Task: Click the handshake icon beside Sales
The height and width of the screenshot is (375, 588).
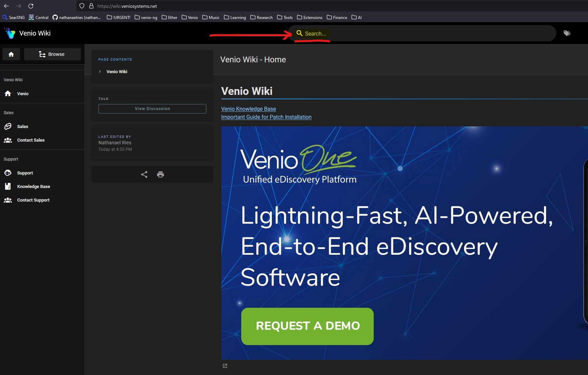Action: click(x=8, y=126)
